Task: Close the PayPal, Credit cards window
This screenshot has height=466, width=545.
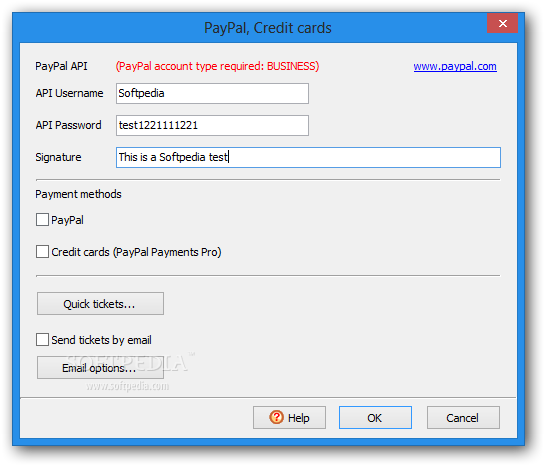Action: [x=503, y=23]
